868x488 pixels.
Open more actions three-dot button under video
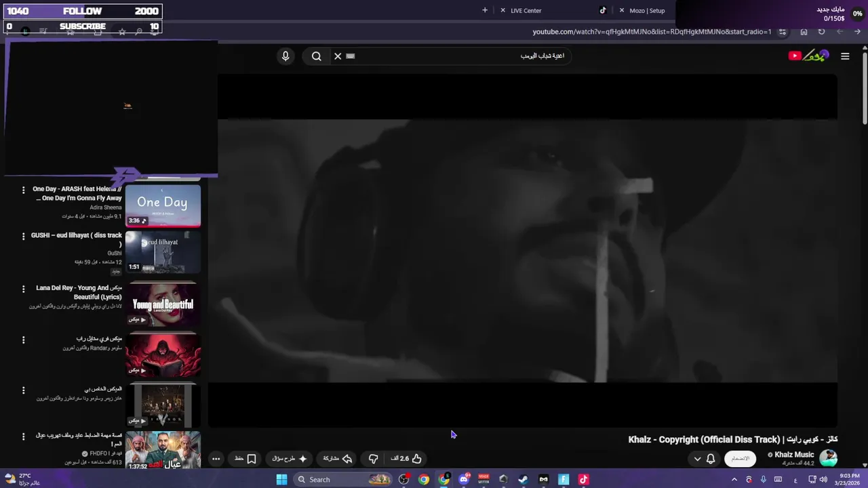click(x=216, y=459)
